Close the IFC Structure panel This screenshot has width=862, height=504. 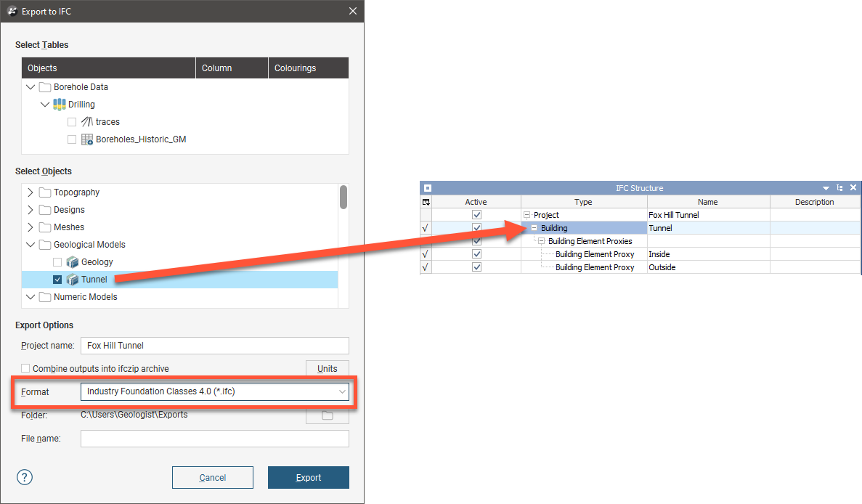click(x=853, y=187)
